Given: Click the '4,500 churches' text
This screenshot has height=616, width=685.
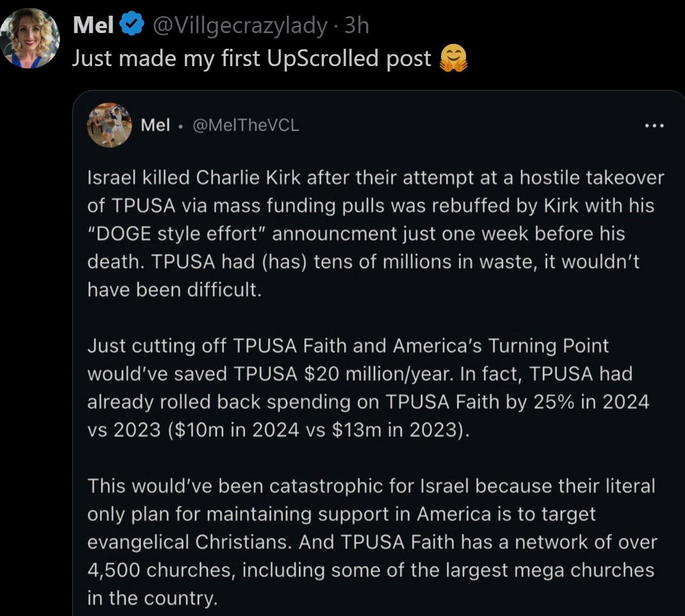Looking at the screenshot, I should coord(161,570).
